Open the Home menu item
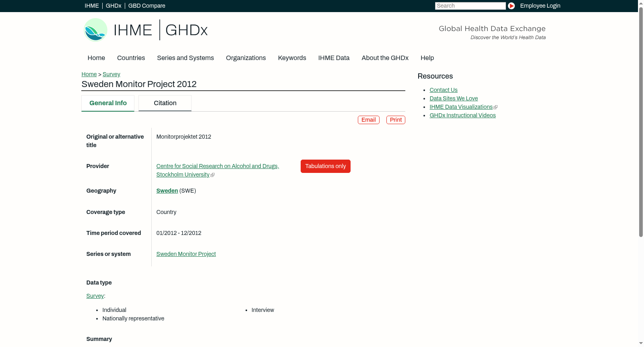Screen dimensions: 644x347 pyautogui.click(x=96, y=58)
